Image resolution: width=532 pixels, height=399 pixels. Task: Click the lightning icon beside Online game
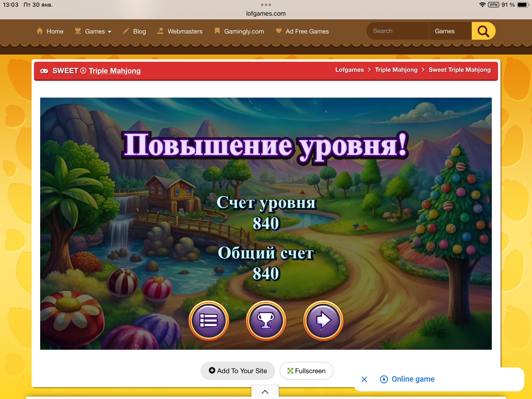384,379
